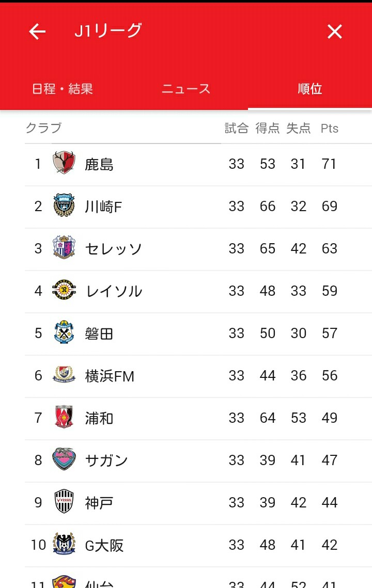Image resolution: width=372 pixels, height=588 pixels.
Task: Tap the back arrow icon
Action: coord(37,31)
